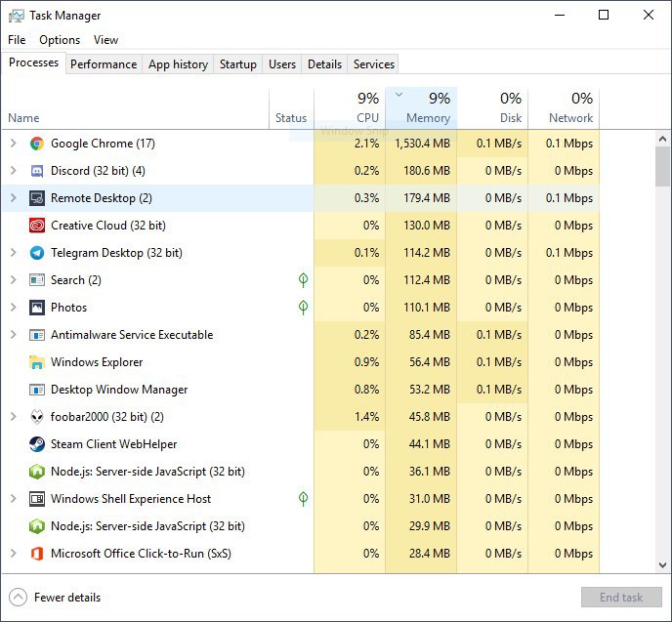Expand Microsoft Office Click-to-Run group

tap(14, 553)
